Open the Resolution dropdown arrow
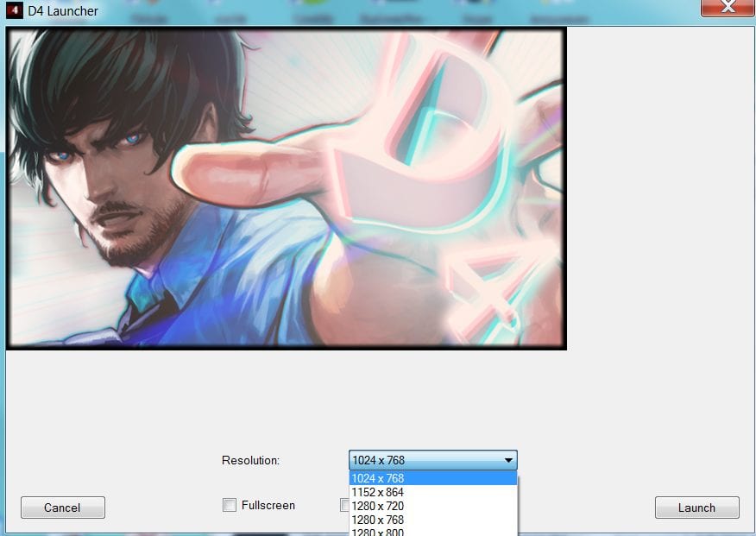The width and height of the screenshot is (756, 536). 507,459
